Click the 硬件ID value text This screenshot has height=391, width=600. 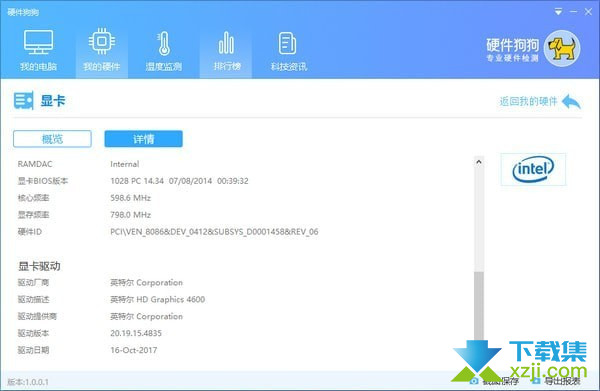214,232
